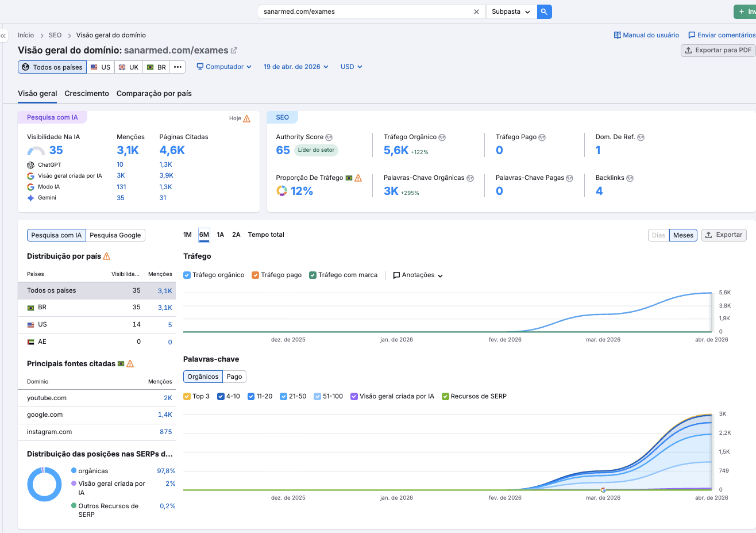Open the Subpasta dropdown

511,11
